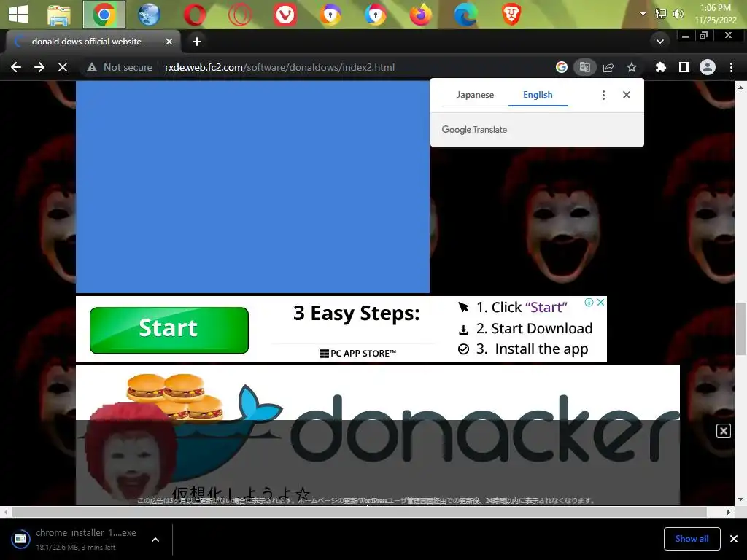Open File Explorer from the taskbar
Image resolution: width=747 pixels, height=560 pixels.
(59, 15)
